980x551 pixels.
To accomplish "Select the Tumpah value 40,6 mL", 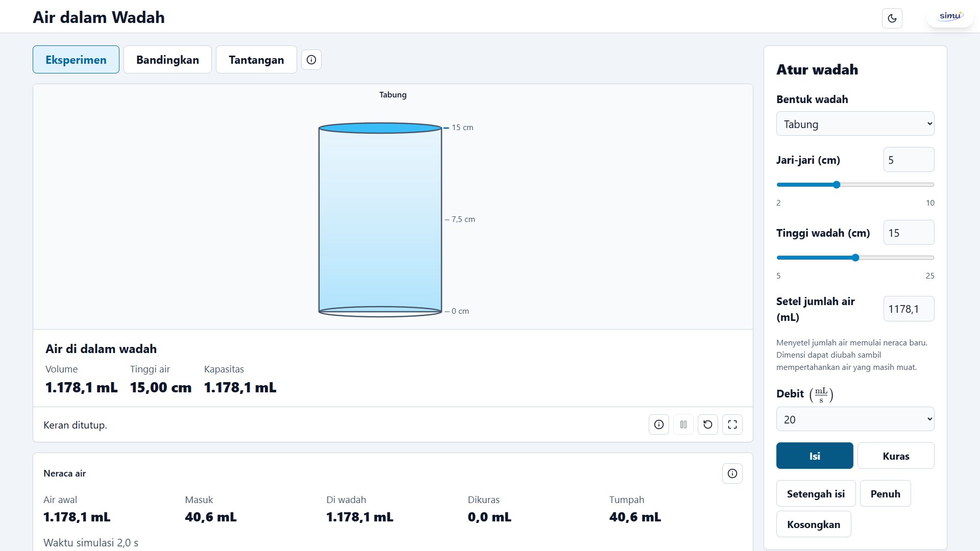I will 635,517.
